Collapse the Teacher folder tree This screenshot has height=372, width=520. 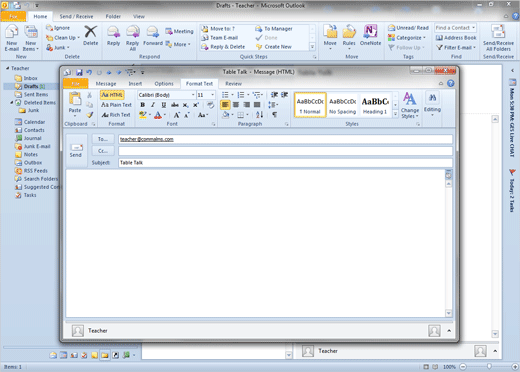pyautogui.click(x=7, y=68)
